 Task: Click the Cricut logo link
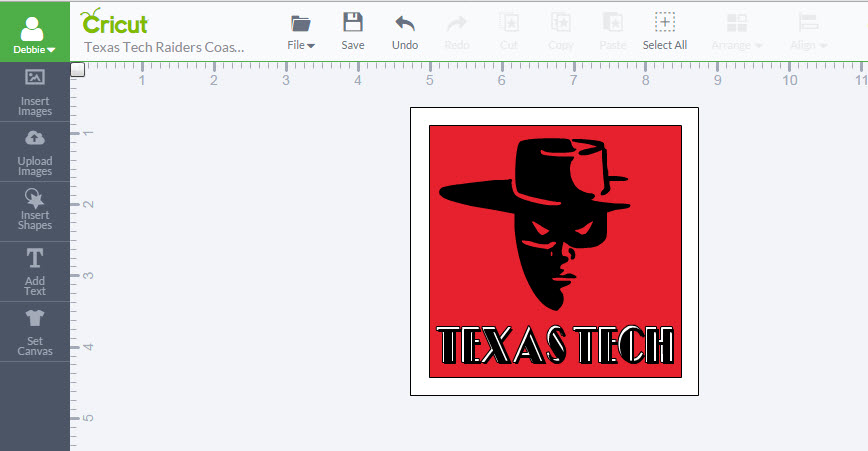coord(115,22)
